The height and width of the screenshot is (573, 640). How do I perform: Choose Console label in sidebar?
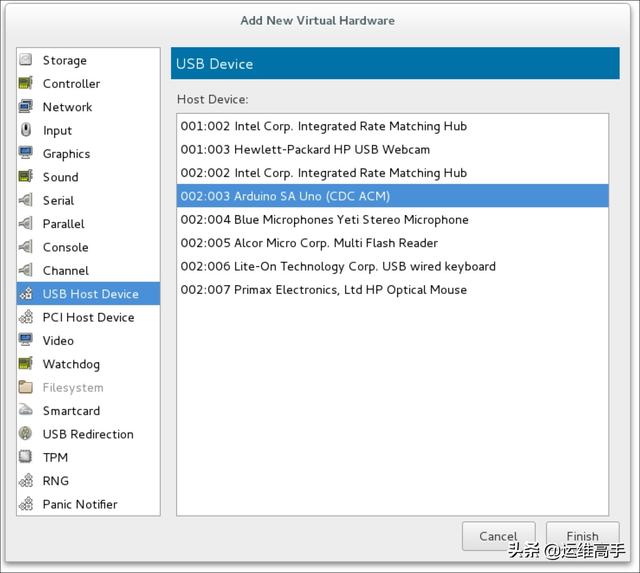coord(66,247)
